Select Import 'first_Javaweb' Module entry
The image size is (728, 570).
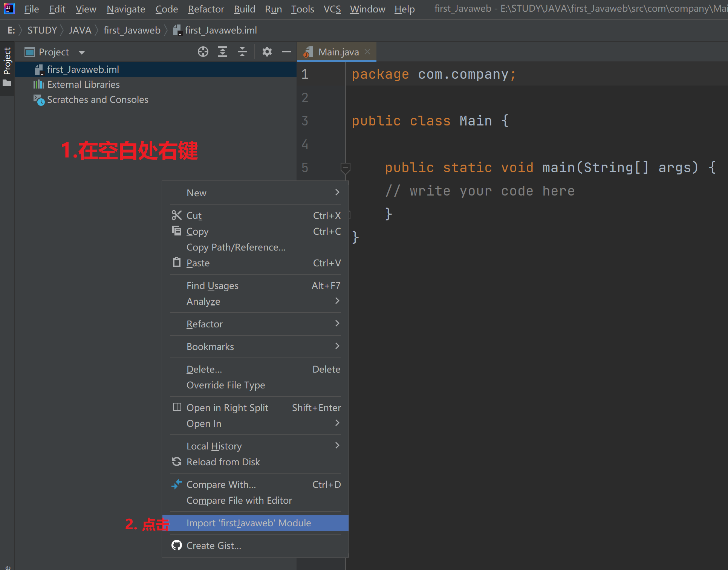click(248, 523)
